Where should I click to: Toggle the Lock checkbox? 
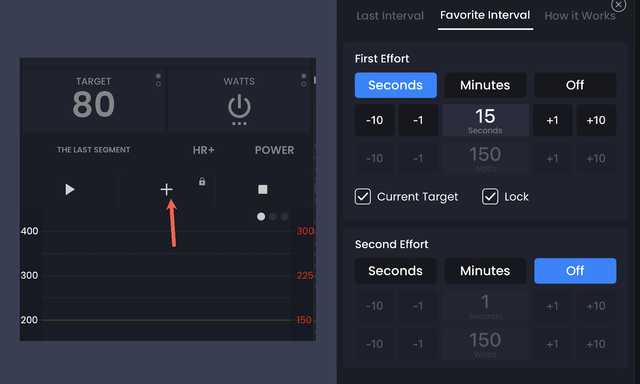(x=490, y=197)
